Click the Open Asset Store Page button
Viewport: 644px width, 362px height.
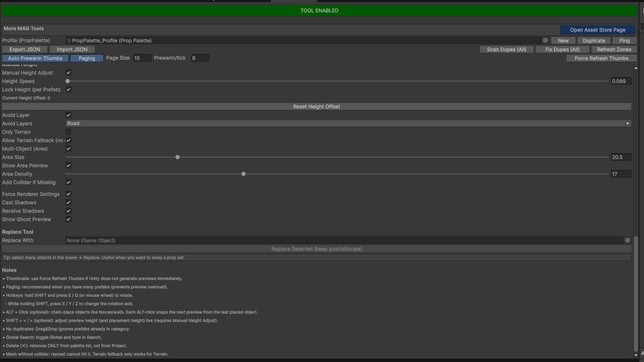597,30
